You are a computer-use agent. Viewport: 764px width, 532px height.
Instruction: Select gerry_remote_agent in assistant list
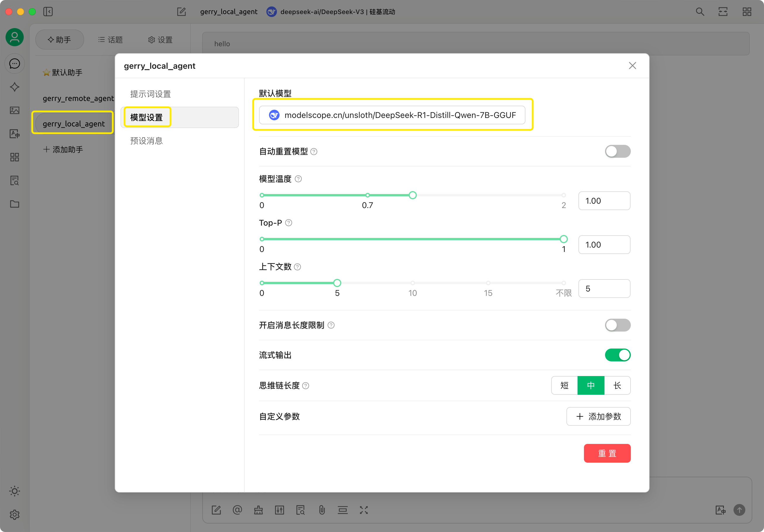(78, 98)
